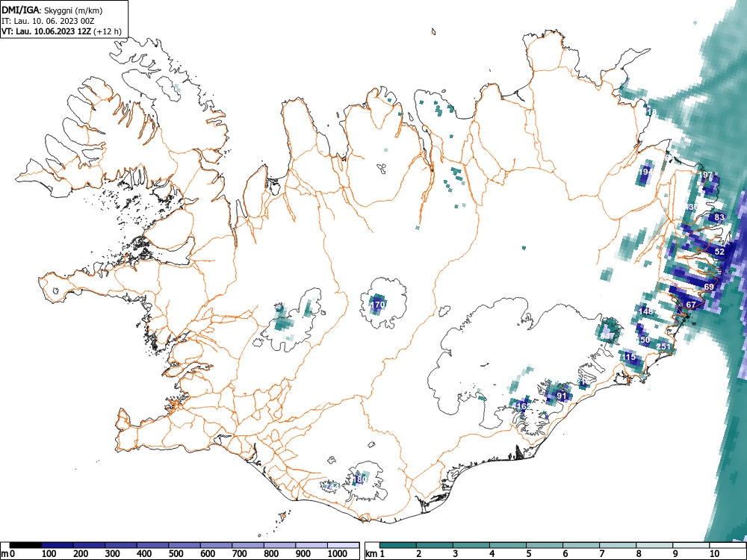
Task: Click the '251' visibility value on the map
Action: (x=663, y=346)
